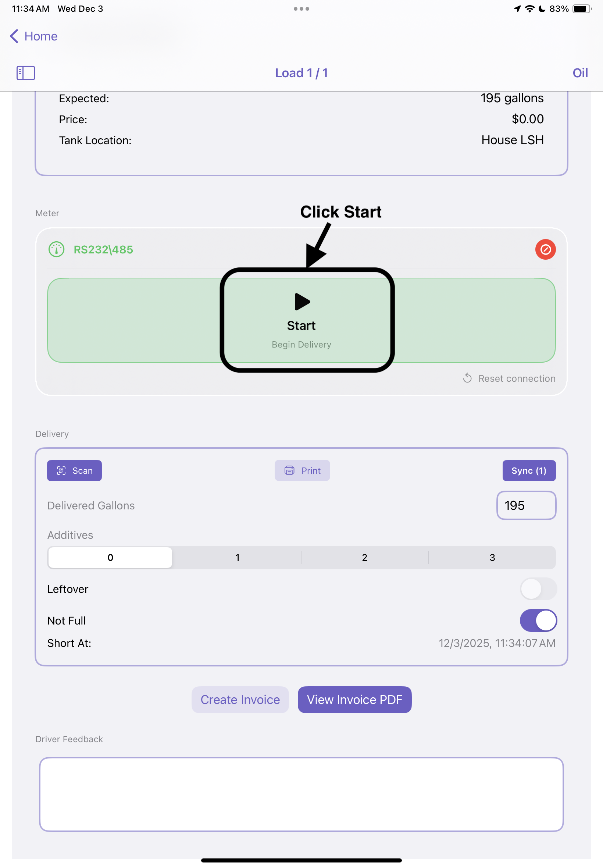603x868 pixels.
Task: Tap the Reset connection arrow icon
Action: tap(467, 378)
